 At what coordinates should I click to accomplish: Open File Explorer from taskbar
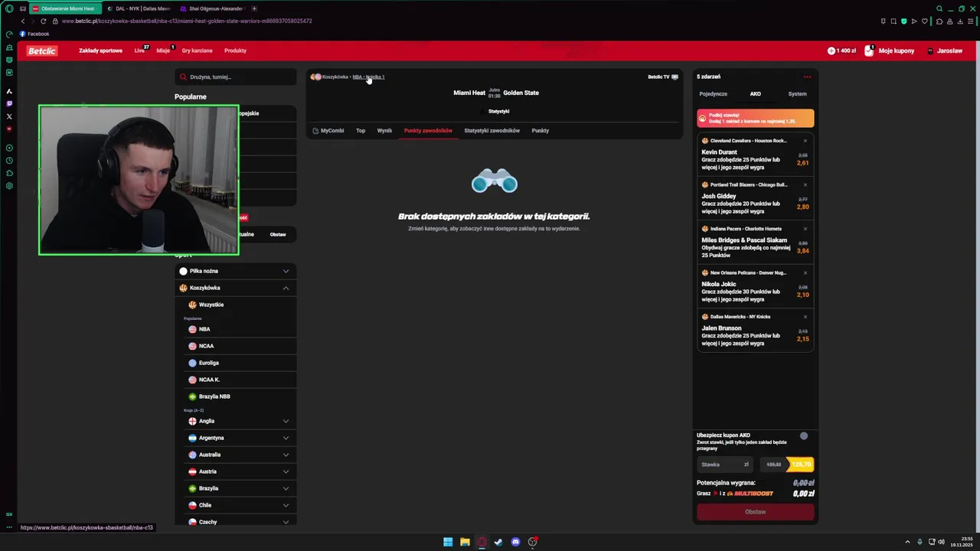[465, 542]
